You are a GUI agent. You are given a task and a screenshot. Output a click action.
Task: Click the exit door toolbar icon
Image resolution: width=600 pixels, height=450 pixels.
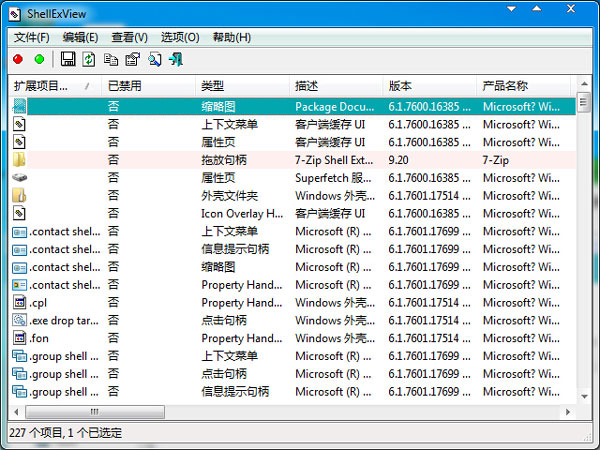176,60
